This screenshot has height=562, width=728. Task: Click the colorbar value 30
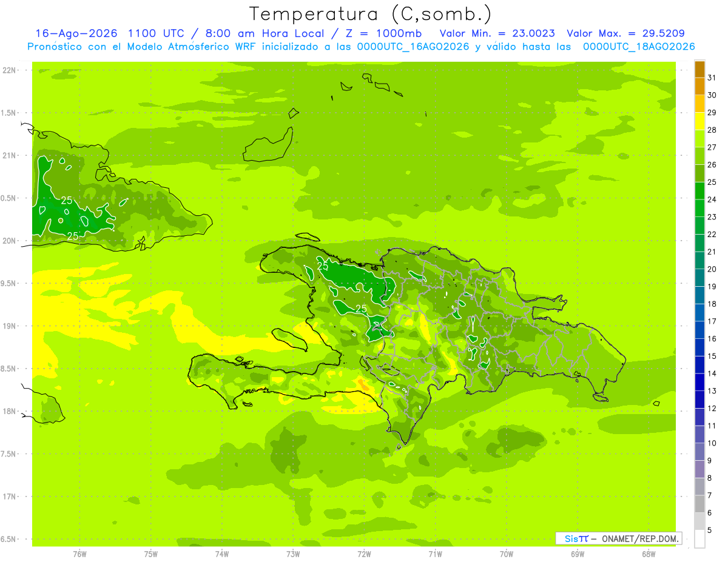712,95
